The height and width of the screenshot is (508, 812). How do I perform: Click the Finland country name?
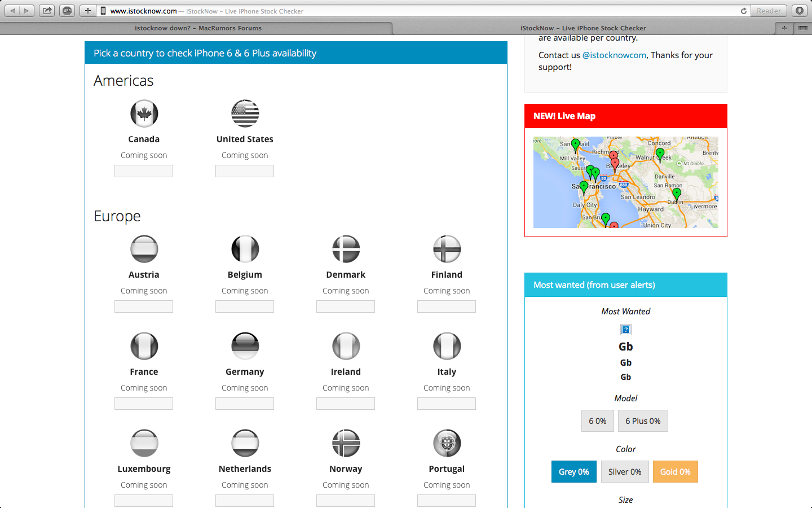(447, 275)
